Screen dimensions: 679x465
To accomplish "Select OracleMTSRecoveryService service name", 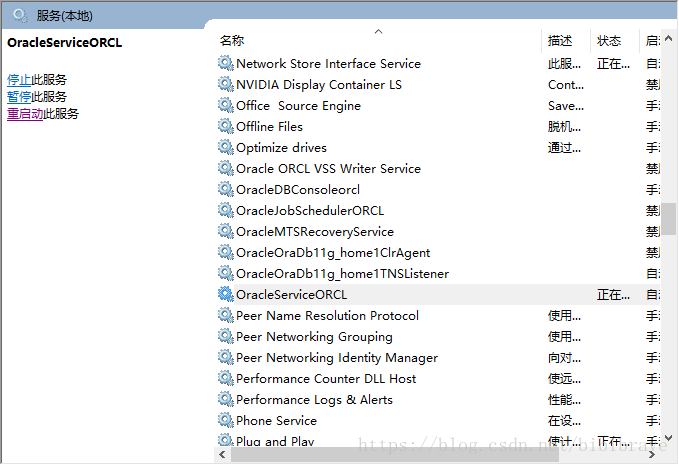I will [x=315, y=232].
